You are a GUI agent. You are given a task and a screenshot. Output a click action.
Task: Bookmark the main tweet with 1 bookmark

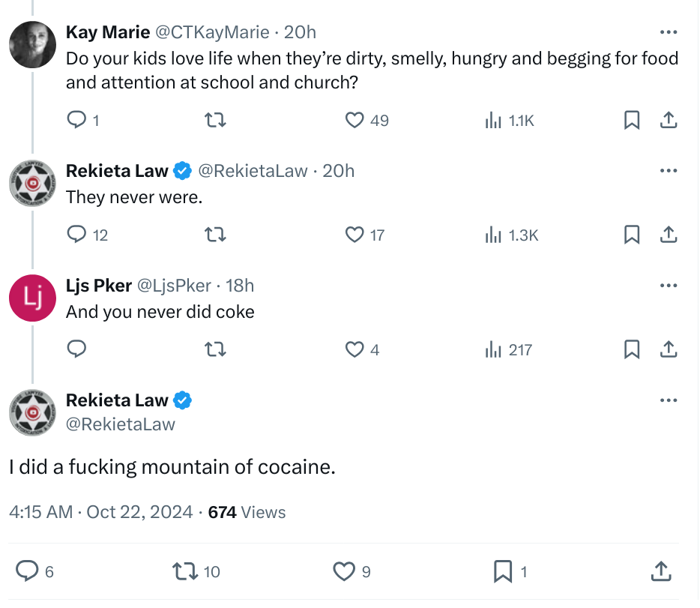(503, 571)
